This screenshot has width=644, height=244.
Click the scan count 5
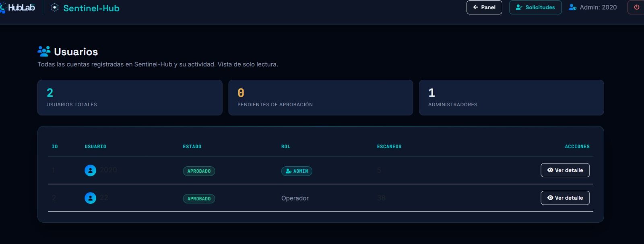coord(379,170)
